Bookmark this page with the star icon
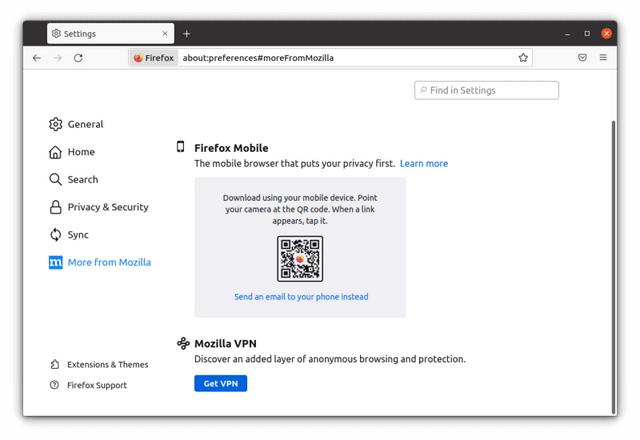This screenshot has height=440, width=640. tap(523, 58)
